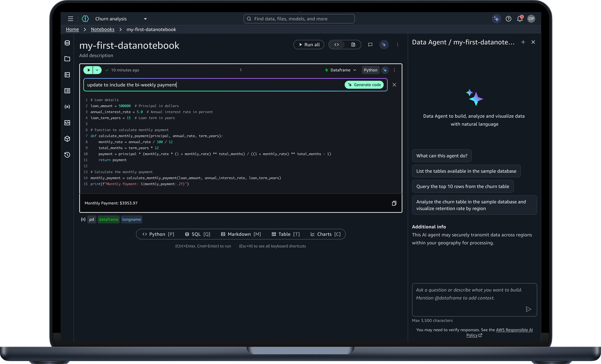Click the brain project logo icon
601x364 pixels.
click(x=85, y=19)
